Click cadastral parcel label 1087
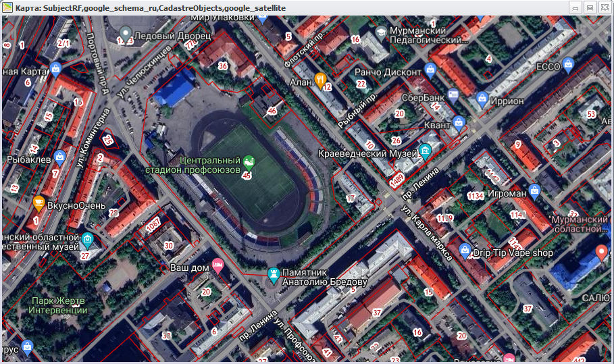 pyautogui.click(x=153, y=224)
